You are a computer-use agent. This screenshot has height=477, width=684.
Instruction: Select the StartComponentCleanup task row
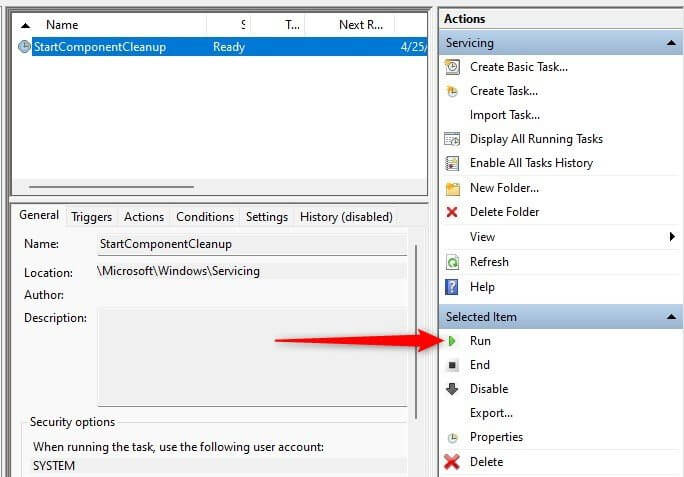coord(221,47)
